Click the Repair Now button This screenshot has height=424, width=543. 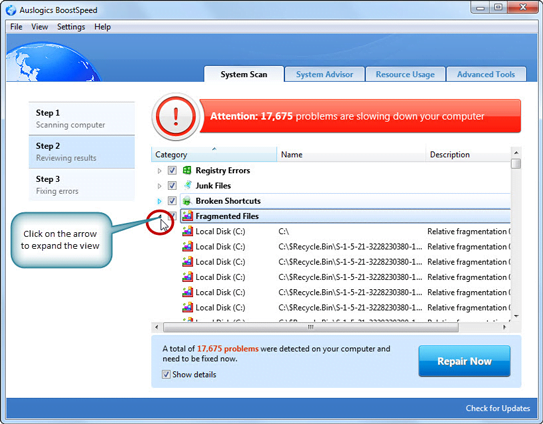click(464, 361)
